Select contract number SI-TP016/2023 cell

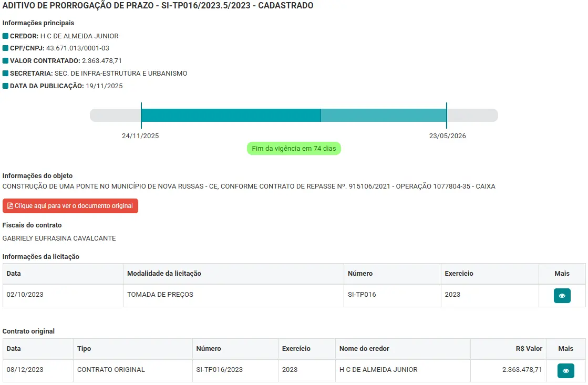point(220,370)
